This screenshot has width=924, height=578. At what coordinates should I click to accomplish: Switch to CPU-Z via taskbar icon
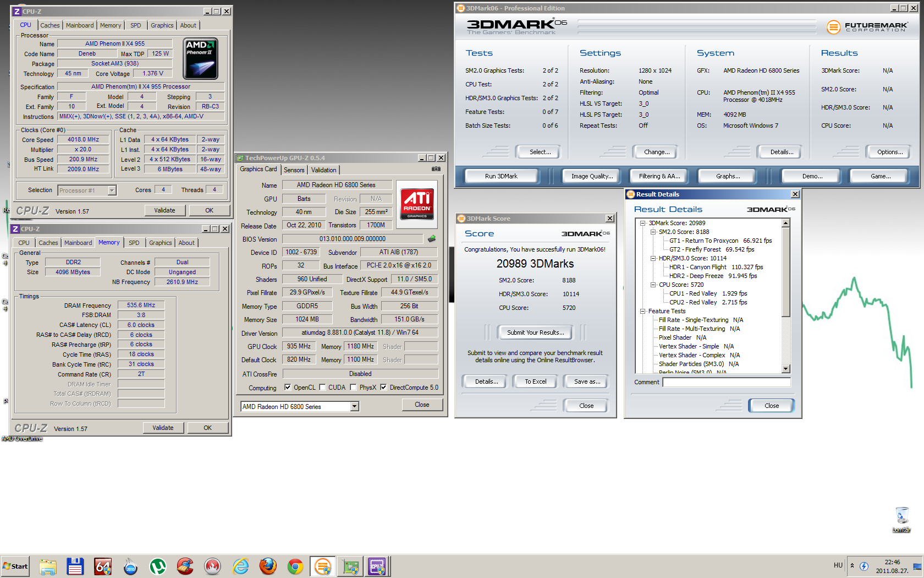[377, 566]
